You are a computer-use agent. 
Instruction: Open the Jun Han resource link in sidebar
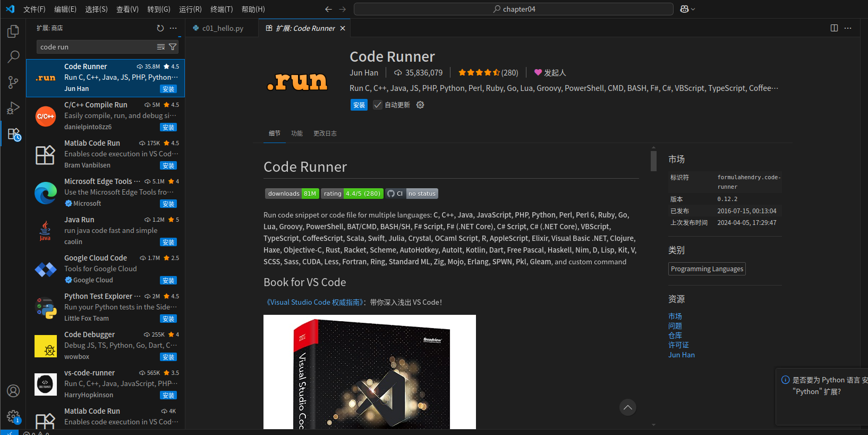pyautogui.click(x=682, y=355)
